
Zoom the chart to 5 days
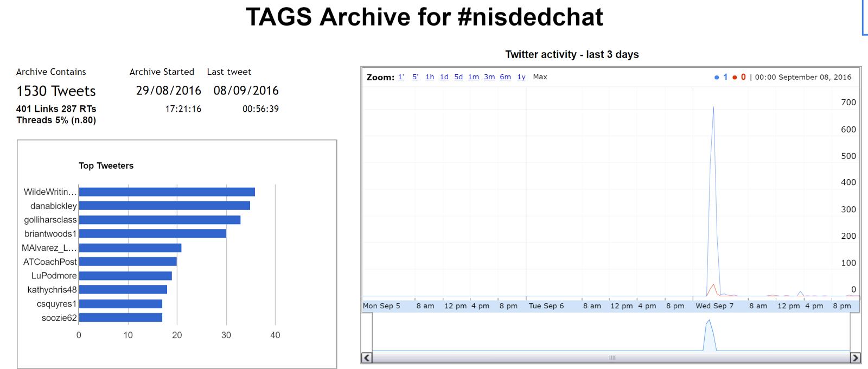tap(458, 77)
